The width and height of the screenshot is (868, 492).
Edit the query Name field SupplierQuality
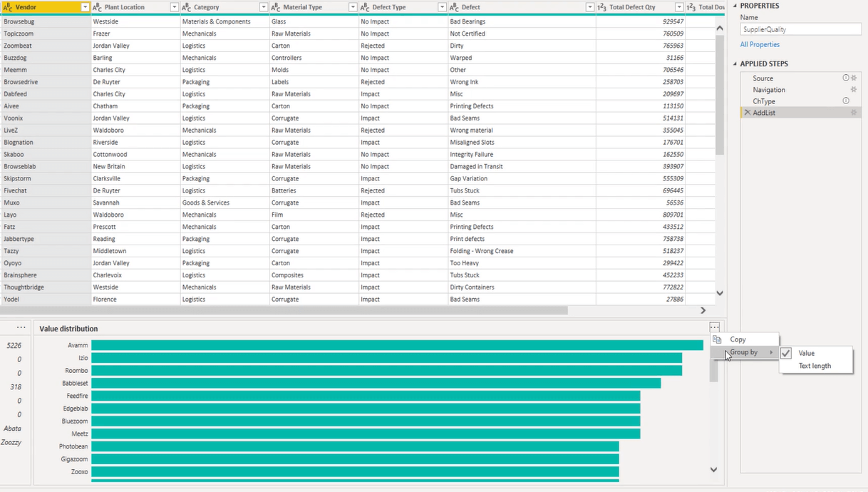pos(800,29)
